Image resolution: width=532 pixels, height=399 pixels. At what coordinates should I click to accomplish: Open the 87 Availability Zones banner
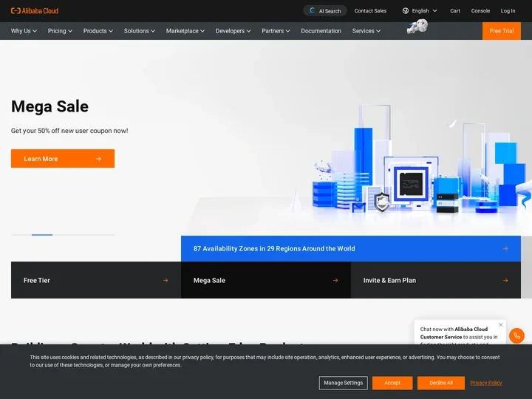351,249
